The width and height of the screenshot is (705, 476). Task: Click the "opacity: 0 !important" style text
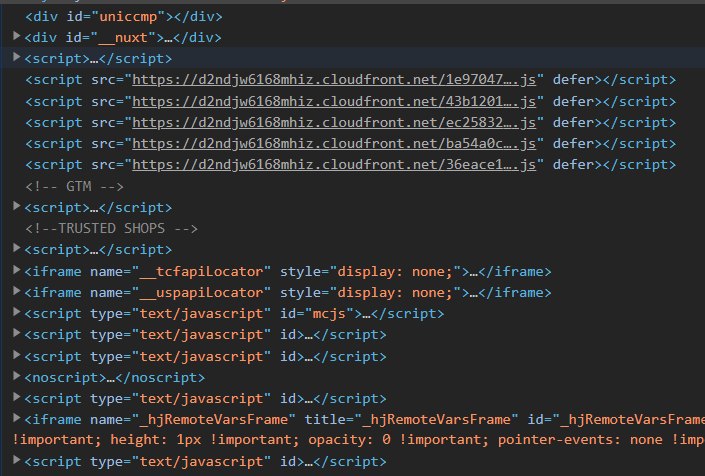click(x=394, y=440)
